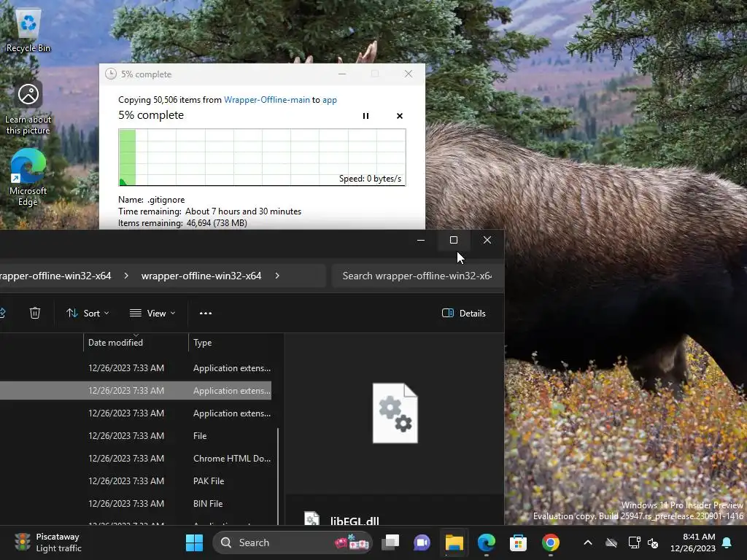Screen dimensions: 747x560
Task: Open the Windows Start menu
Action: pyautogui.click(x=194, y=542)
